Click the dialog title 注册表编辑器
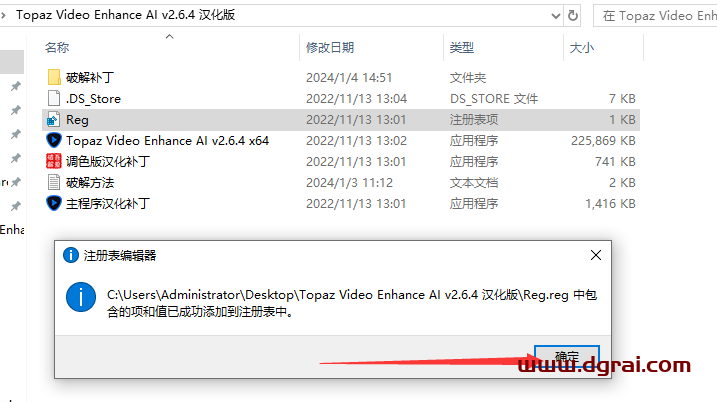Viewport: 717px width, 402px height. click(120, 255)
